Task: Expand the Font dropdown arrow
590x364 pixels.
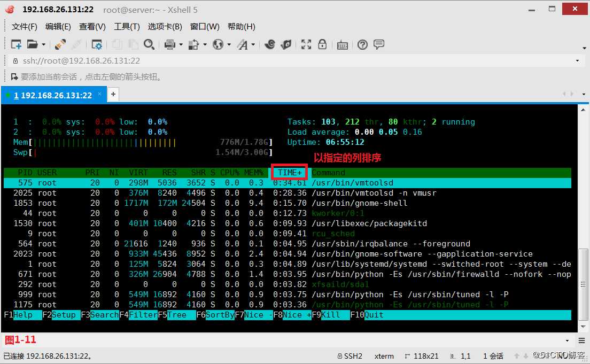Action: pyautogui.click(x=253, y=44)
